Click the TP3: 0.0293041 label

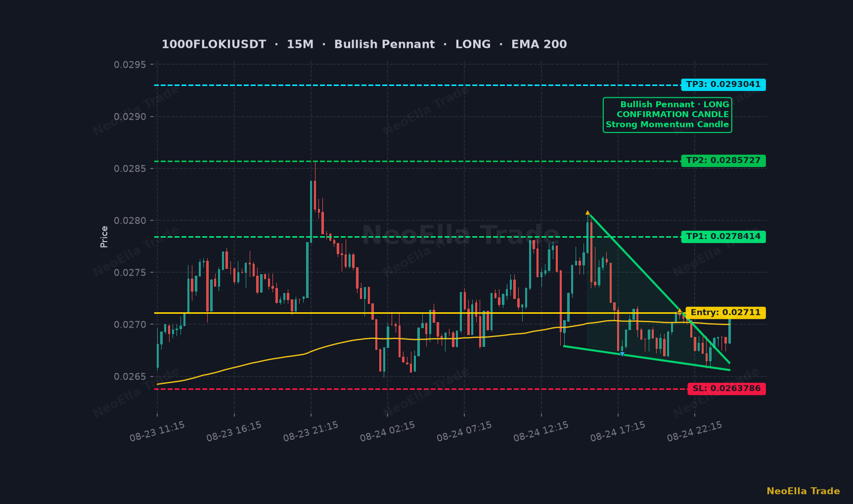click(x=723, y=84)
